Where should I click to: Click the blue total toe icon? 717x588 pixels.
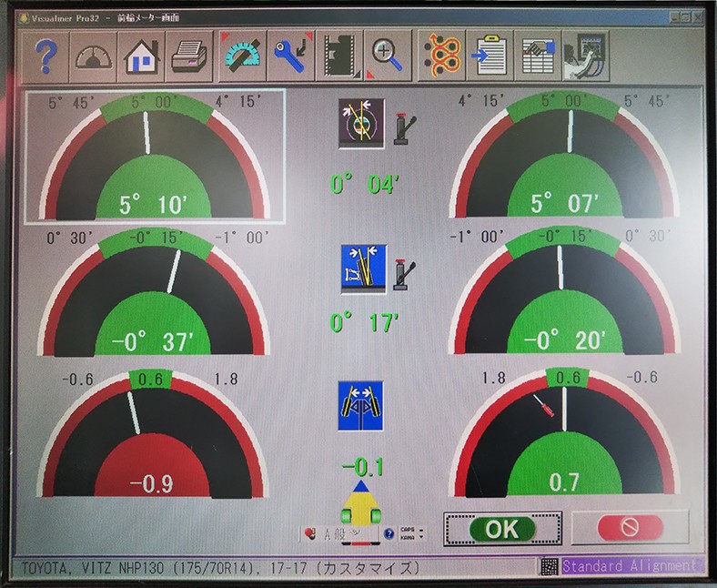click(x=356, y=404)
